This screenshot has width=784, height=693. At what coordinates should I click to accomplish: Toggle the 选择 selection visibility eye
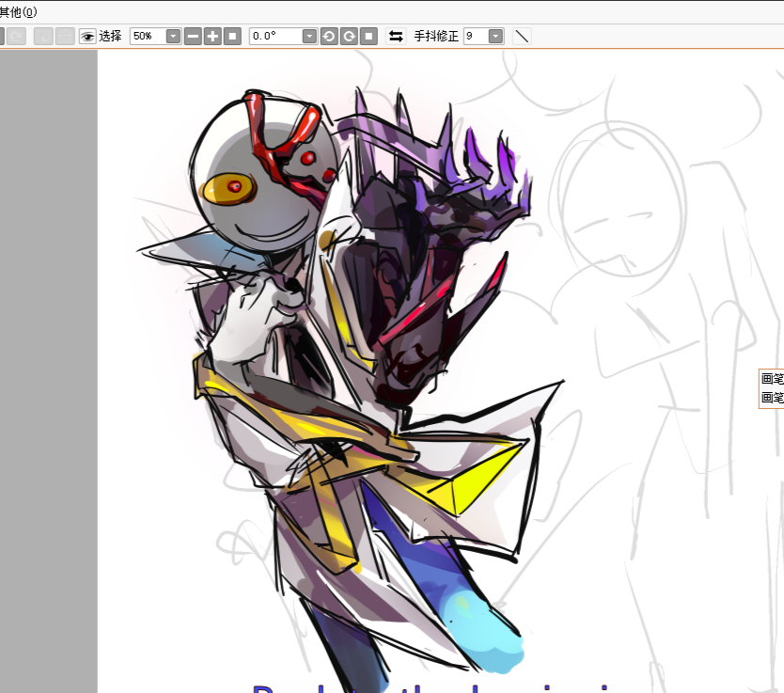tap(87, 36)
